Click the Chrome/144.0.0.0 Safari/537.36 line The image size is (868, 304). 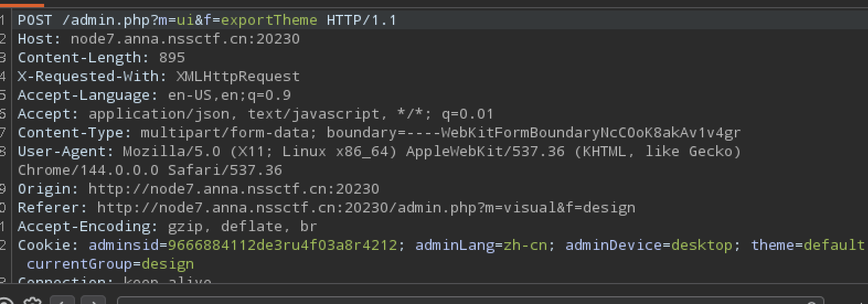pos(150,170)
